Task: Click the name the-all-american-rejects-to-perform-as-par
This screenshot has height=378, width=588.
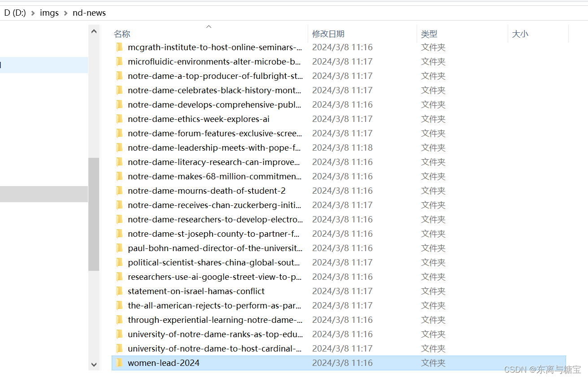Action: (x=214, y=305)
